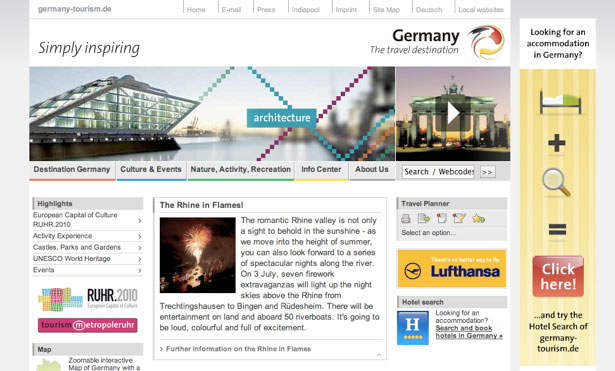Open Further information on the Rhine in Flames
Image resolution: width=615 pixels, height=371 pixels.
(238, 349)
